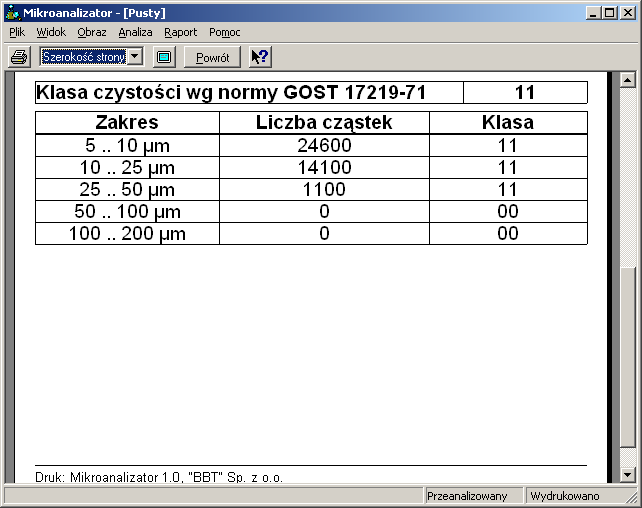Open the Raport menu

coord(180,32)
